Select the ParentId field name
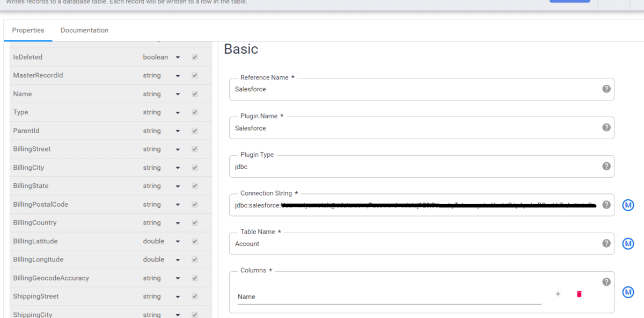 click(x=26, y=131)
